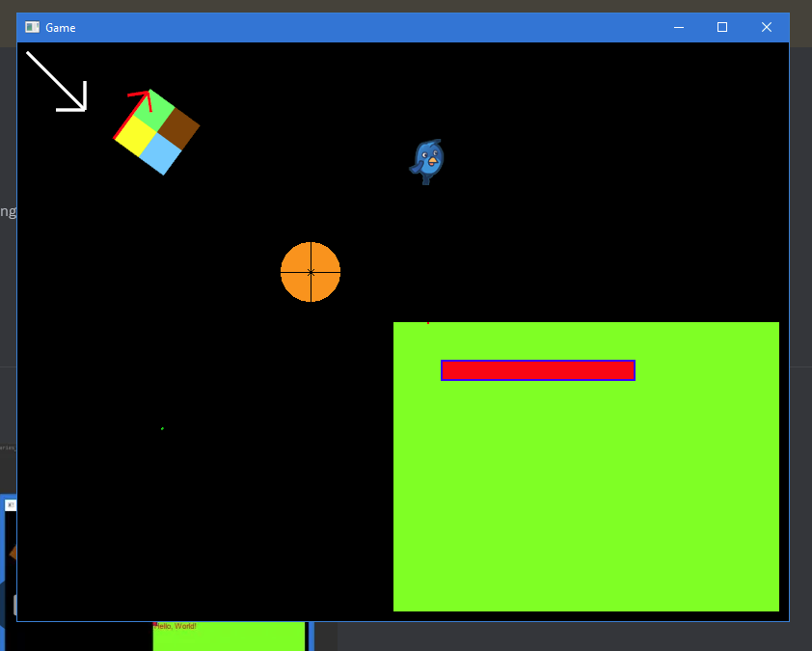Click the green quadrant of the rotated square
This screenshot has height=651, width=812.
click(x=148, y=113)
